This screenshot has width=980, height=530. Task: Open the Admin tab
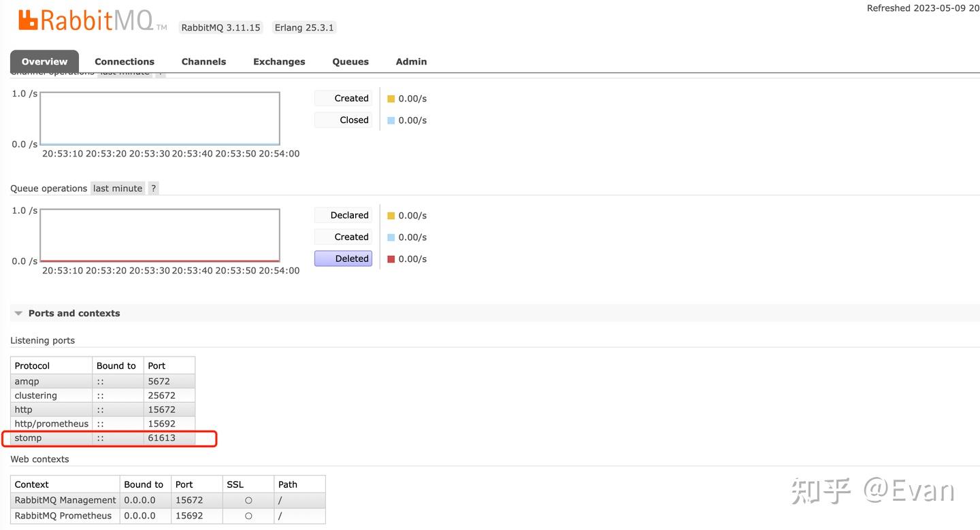pyautogui.click(x=411, y=61)
